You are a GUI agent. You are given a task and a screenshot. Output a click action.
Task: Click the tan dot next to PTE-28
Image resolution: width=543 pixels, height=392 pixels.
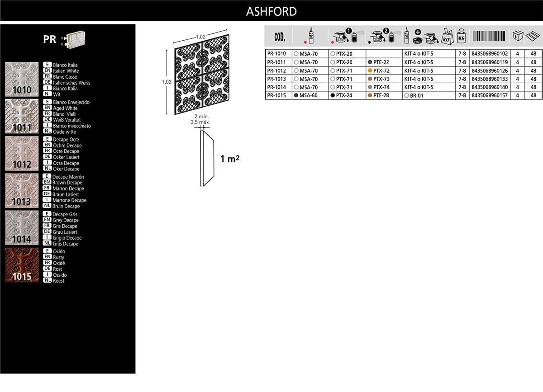[x=370, y=95]
